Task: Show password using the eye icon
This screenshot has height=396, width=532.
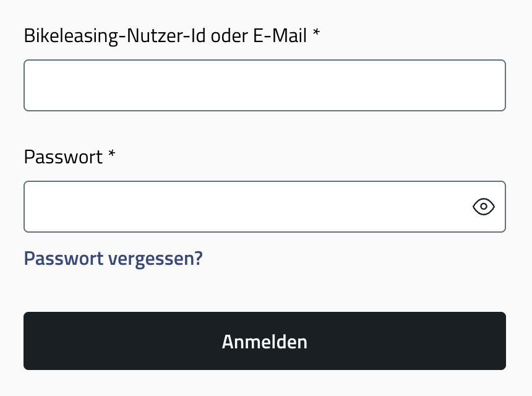Action: pyautogui.click(x=484, y=207)
